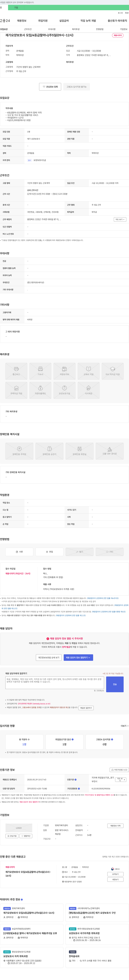This screenshot has height=980, width=129.
Task: Click the 장애인용 주차장 facility icon
Action: click(x=19, y=451)
